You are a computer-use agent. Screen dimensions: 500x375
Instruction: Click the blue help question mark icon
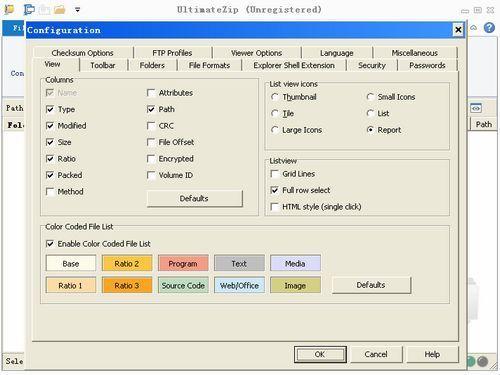click(x=489, y=27)
